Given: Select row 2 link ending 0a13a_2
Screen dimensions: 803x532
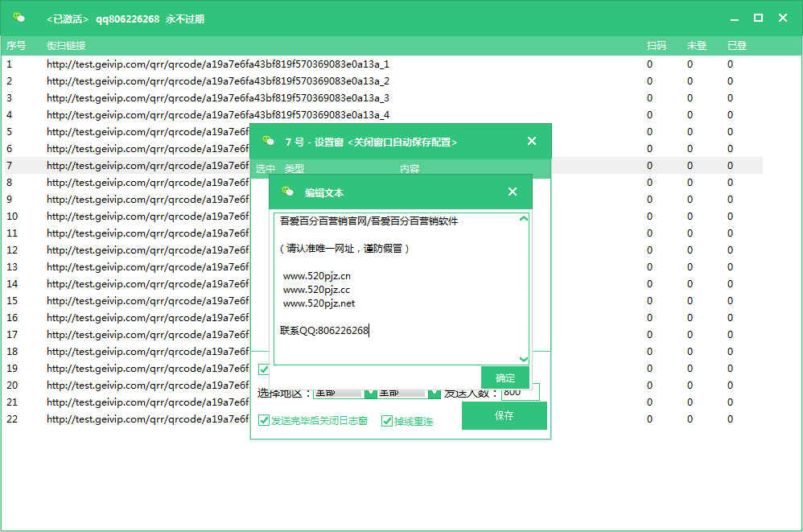Looking at the screenshot, I should click(x=218, y=81).
